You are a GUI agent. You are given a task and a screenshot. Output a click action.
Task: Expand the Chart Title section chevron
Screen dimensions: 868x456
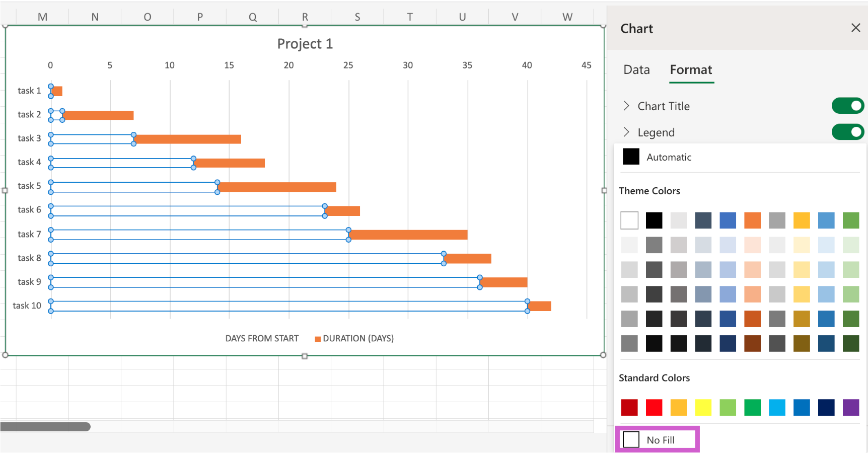[626, 106]
